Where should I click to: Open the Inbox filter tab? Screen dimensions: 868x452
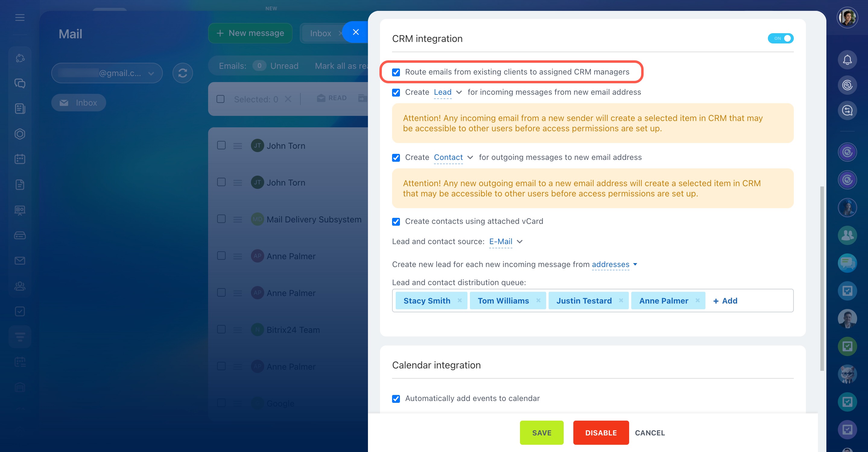[x=320, y=33]
